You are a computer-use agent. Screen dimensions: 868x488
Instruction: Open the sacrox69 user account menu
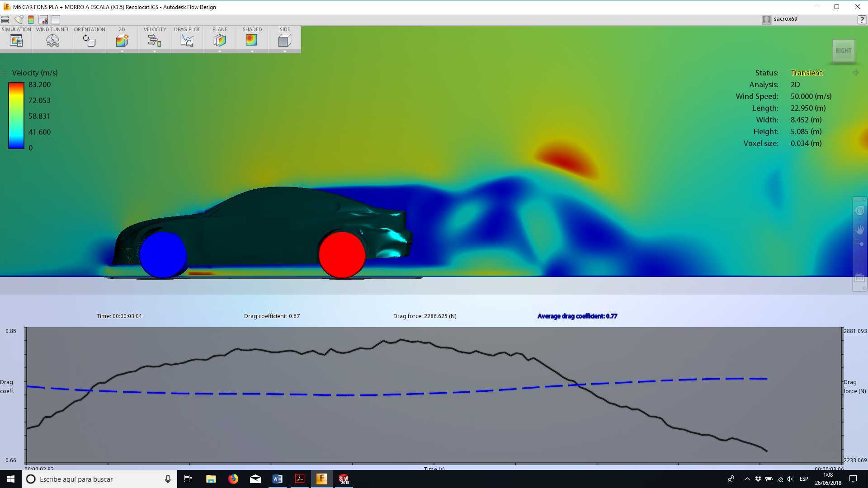pyautogui.click(x=780, y=19)
